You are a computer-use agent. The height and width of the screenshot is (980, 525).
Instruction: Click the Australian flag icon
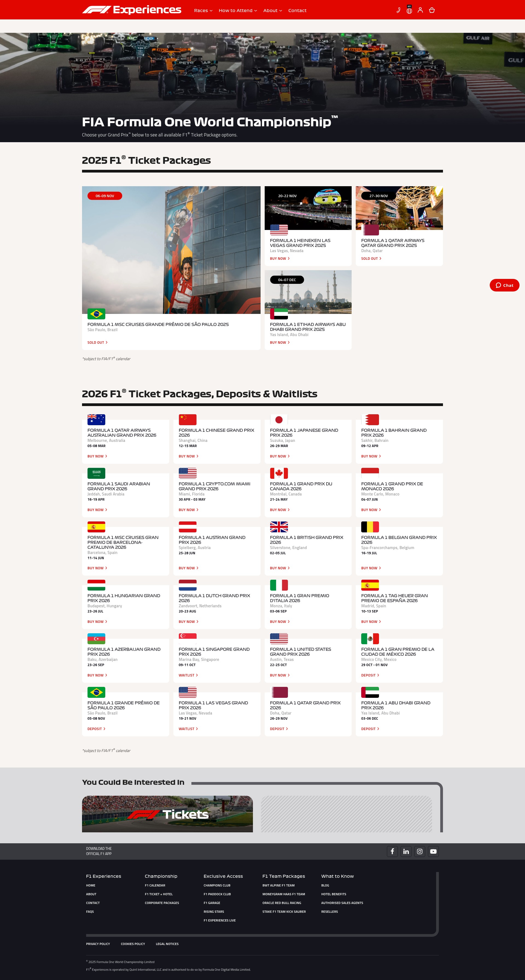(x=96, y=420)
